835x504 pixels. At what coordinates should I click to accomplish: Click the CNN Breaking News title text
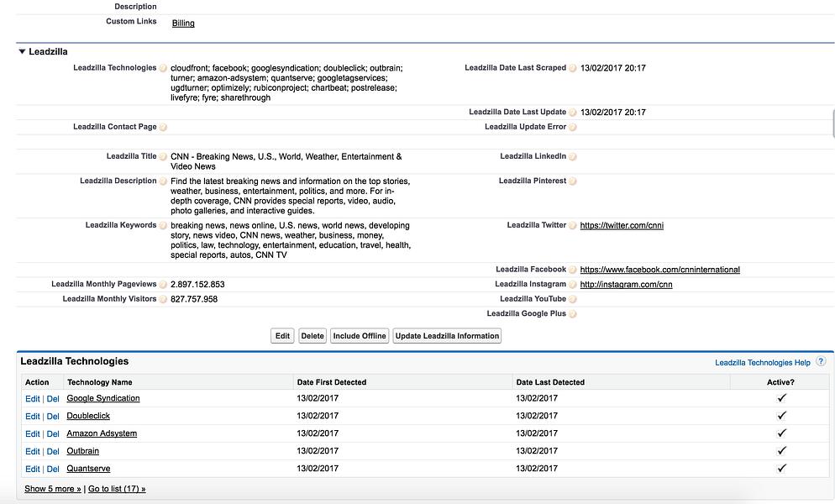click(x=286, y=161)
